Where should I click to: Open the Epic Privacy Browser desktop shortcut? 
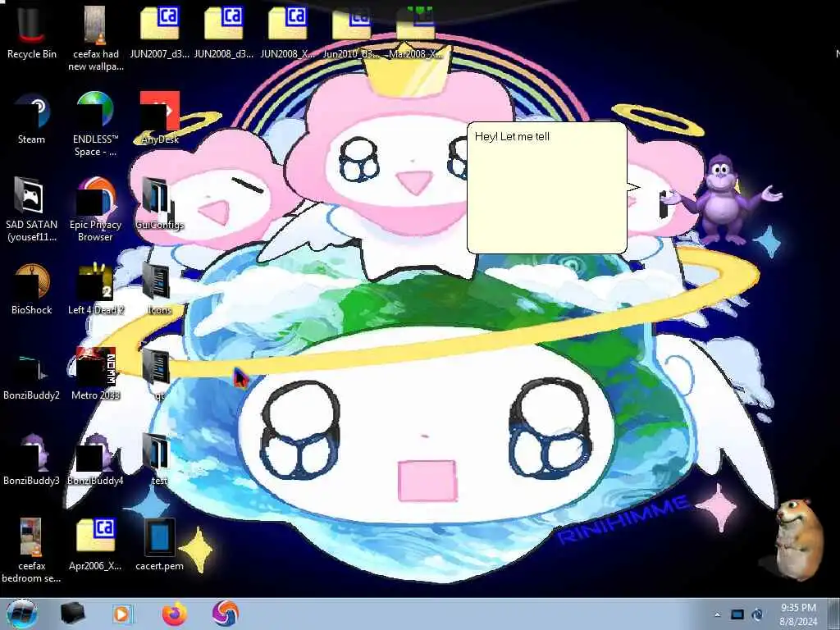[x=95, y=209]
